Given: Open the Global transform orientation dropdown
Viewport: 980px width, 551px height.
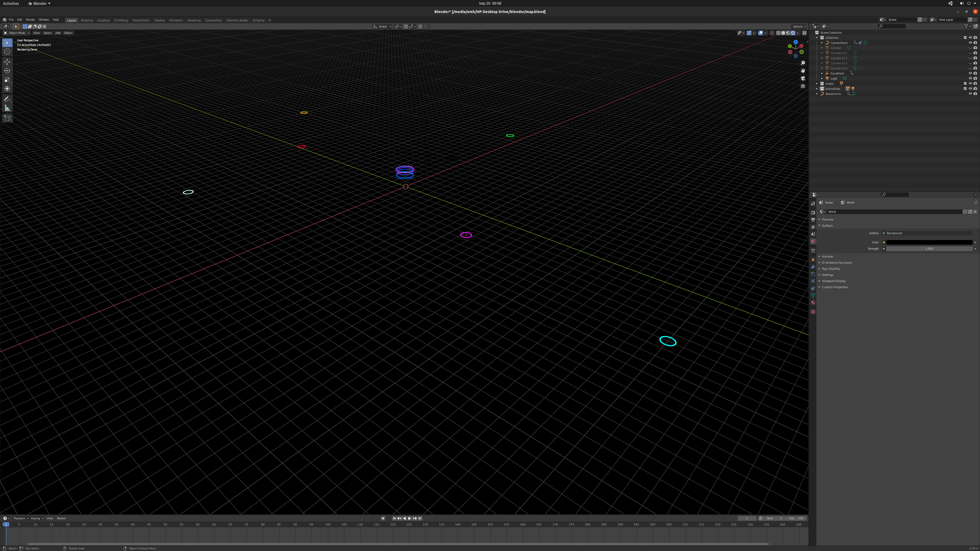Looking at the screenshot, I should tap(382, 27).
